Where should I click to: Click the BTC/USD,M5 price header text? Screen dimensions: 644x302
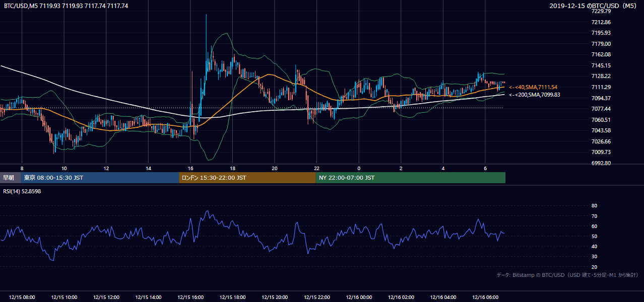coord(66,6)
